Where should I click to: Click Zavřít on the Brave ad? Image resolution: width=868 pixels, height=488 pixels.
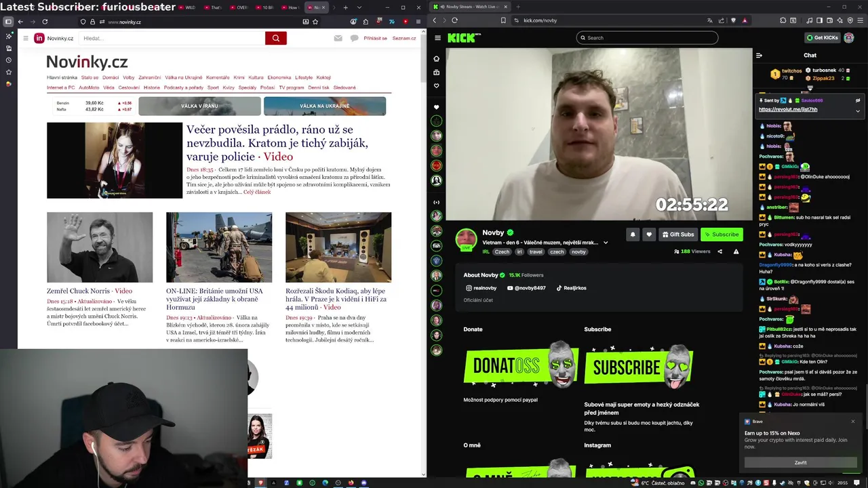point(801,463)
